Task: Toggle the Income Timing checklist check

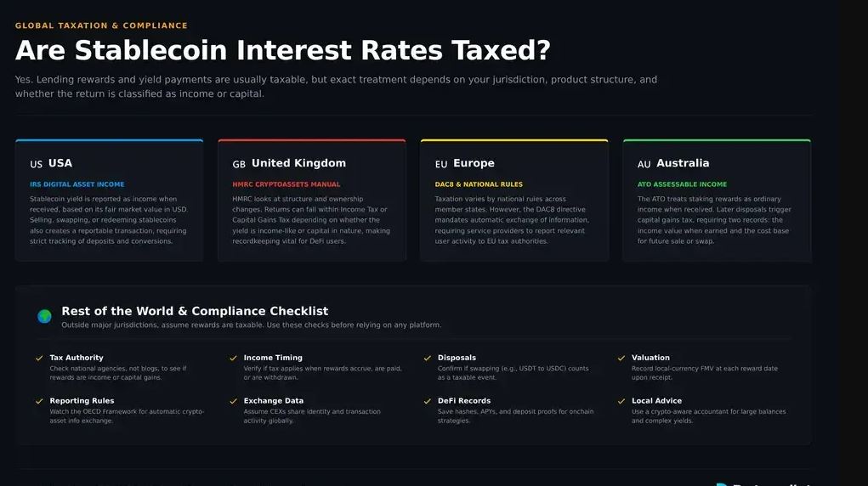Action: click(234, 359)
